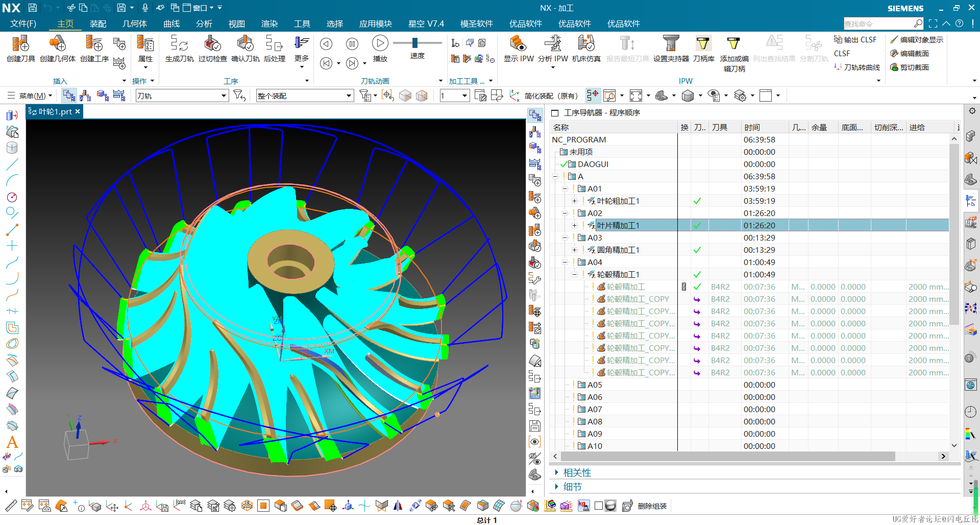This screenshot has height=525, width=980.
Task: Open Machine Simulation (机床仿真) icon
Action: 586,49
